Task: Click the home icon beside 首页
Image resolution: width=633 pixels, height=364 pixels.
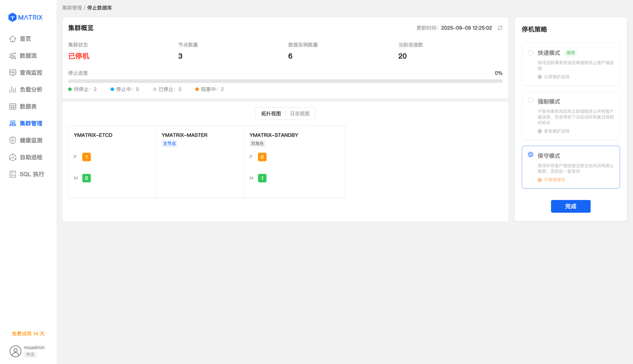Action: point(13,39)
